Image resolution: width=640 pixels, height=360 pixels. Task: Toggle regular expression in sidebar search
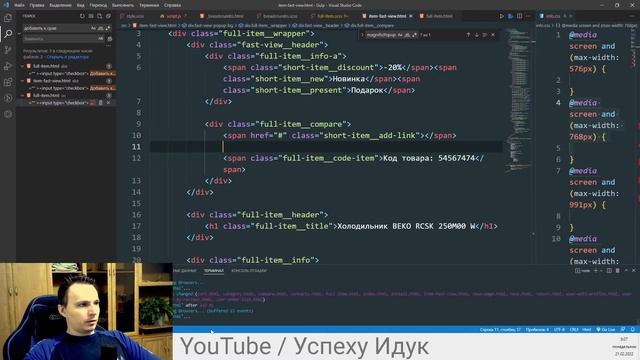[107, 28]
